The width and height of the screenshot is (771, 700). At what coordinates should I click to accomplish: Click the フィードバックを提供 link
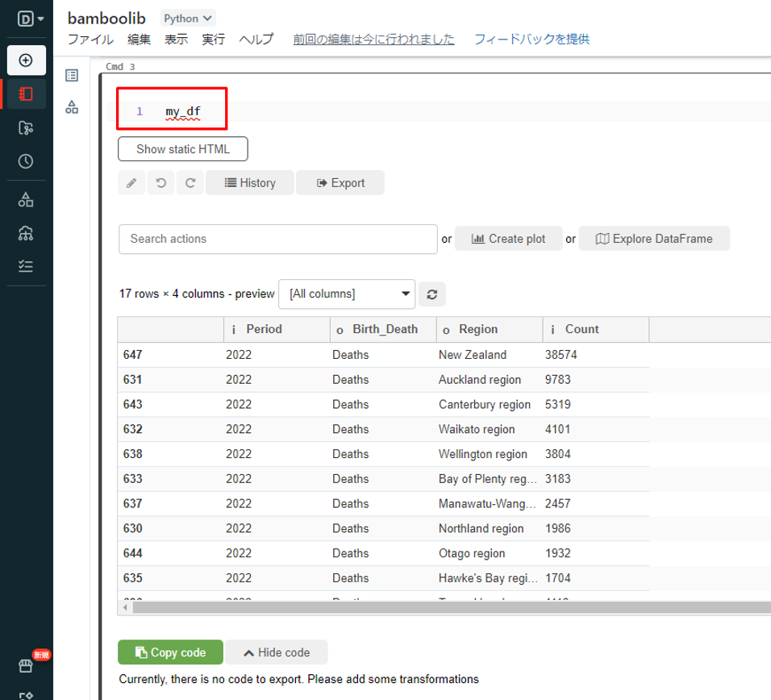point(531,39)
